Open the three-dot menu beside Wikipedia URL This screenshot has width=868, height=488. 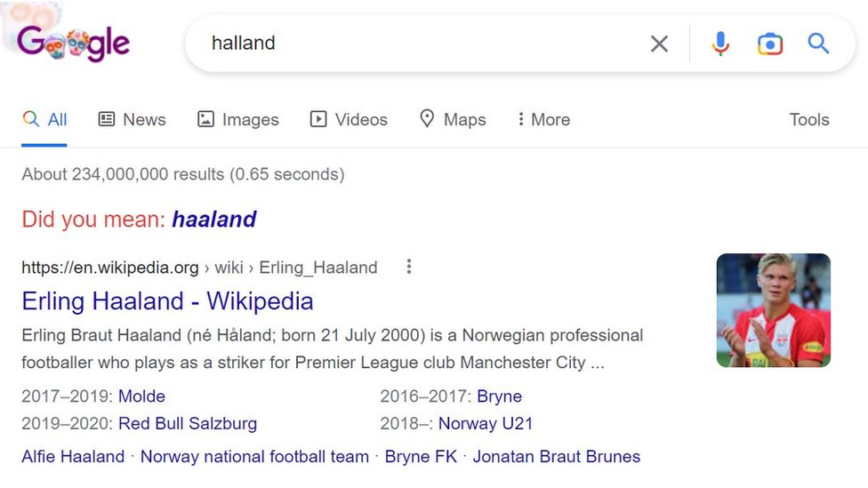[409, 267]
